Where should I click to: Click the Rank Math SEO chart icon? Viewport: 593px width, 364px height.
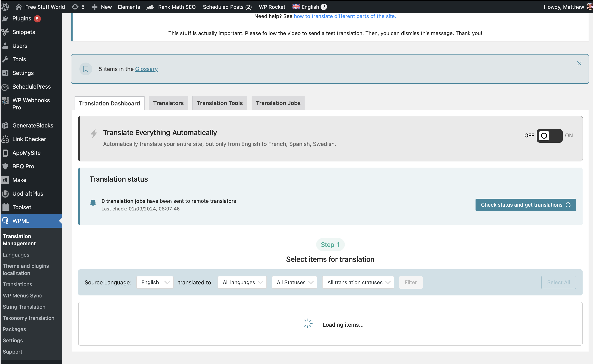pos(151,7)
